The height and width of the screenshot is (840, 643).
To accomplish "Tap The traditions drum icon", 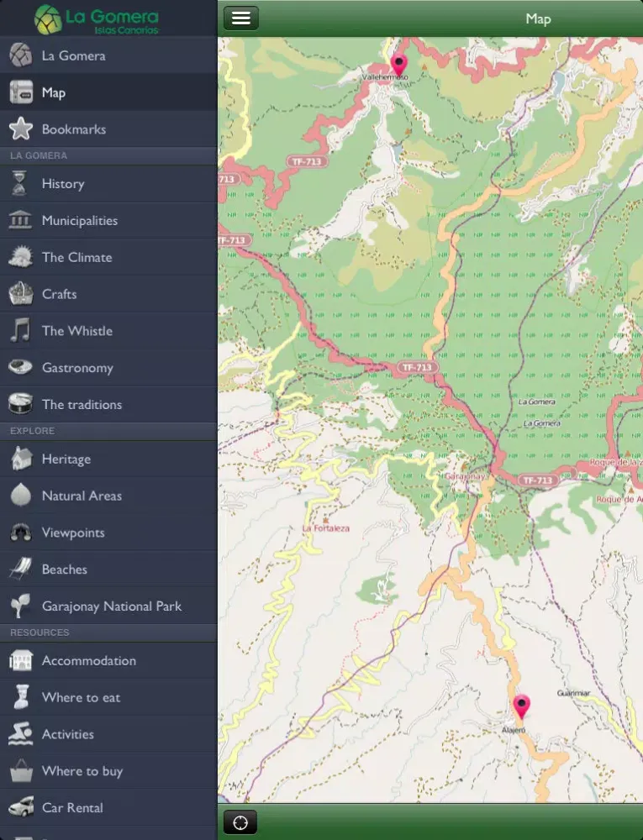I will tap(20, 403).
